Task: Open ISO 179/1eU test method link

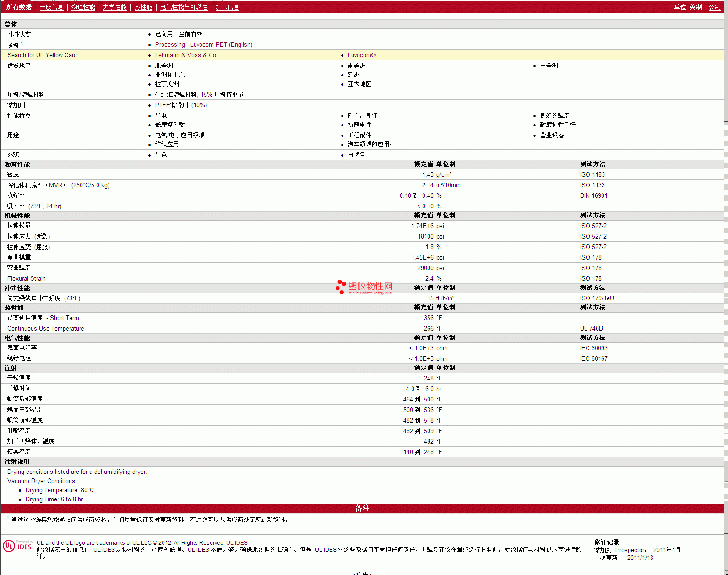Action: coord(597,298)
